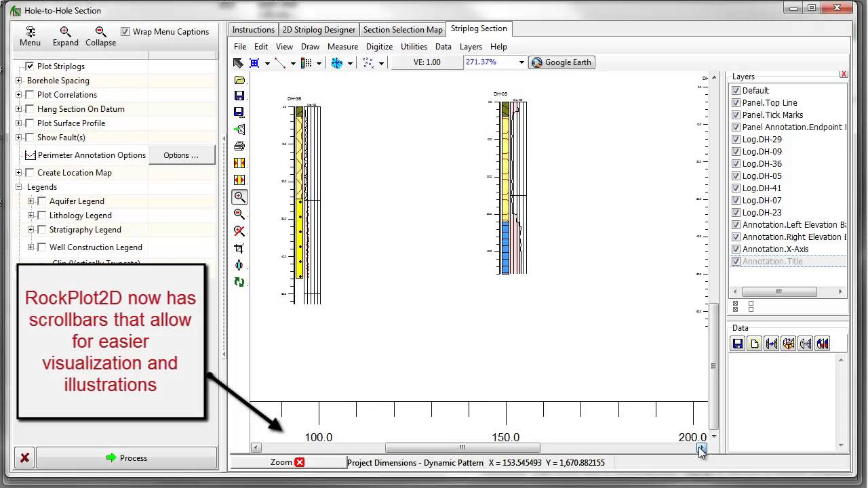Enable Create Location Map checkbox
This screenshot has height=488, width=868.
pyautogui.click(x=30, y=173)
